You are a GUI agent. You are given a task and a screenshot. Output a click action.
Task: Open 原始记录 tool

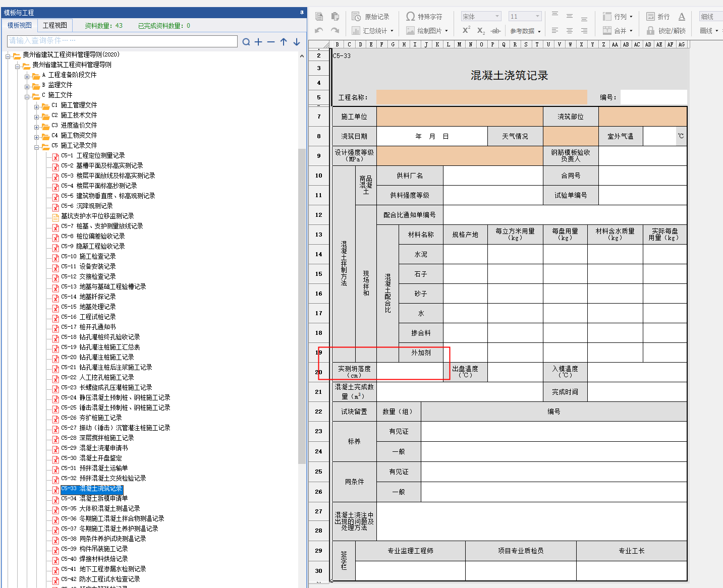click(371, 17)
